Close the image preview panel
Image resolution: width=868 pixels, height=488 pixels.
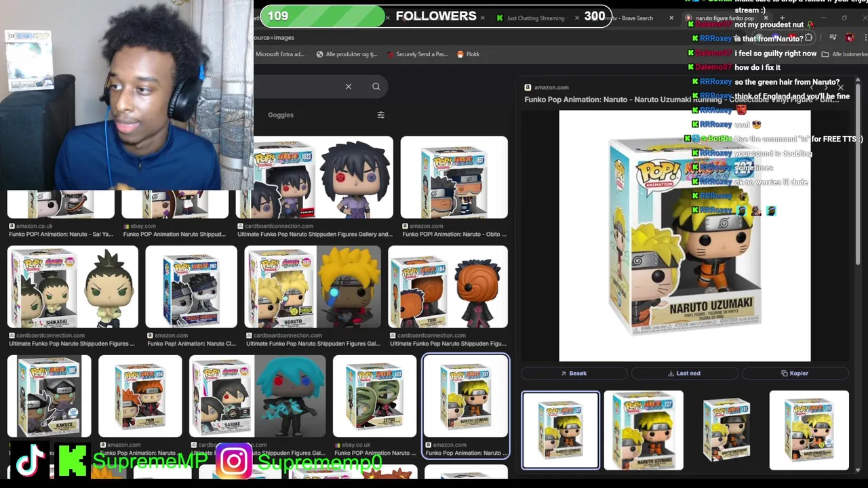click(840, 87)
